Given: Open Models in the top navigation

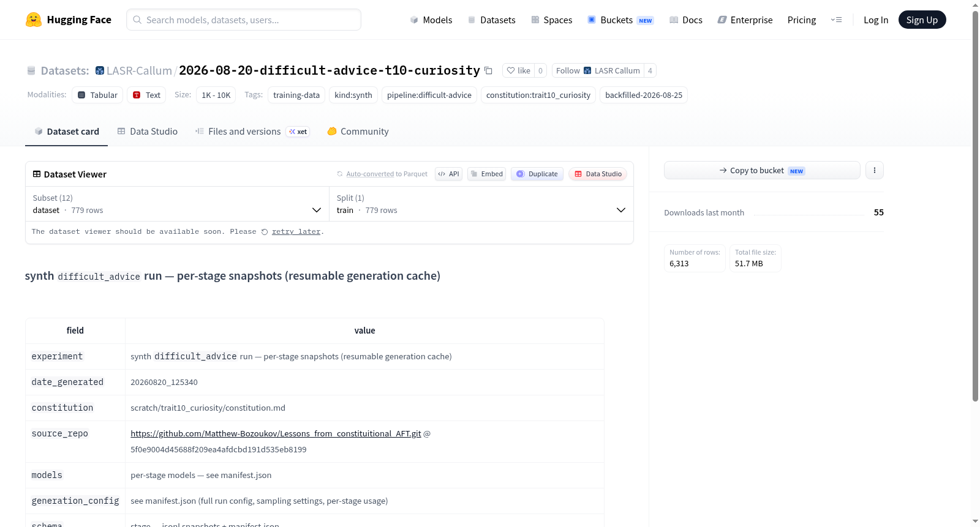Looking at the screenshot, I should [x=431, y=20].
